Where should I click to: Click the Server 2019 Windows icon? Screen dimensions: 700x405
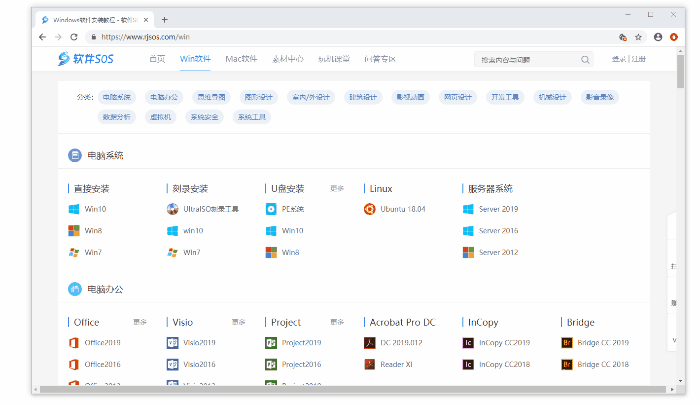click(468, 209)
